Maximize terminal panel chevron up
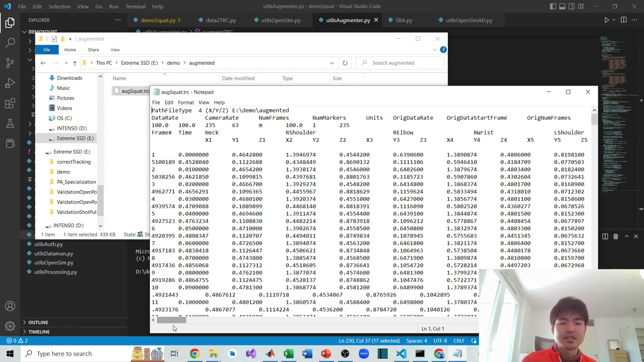 click(x=626, y=236)
